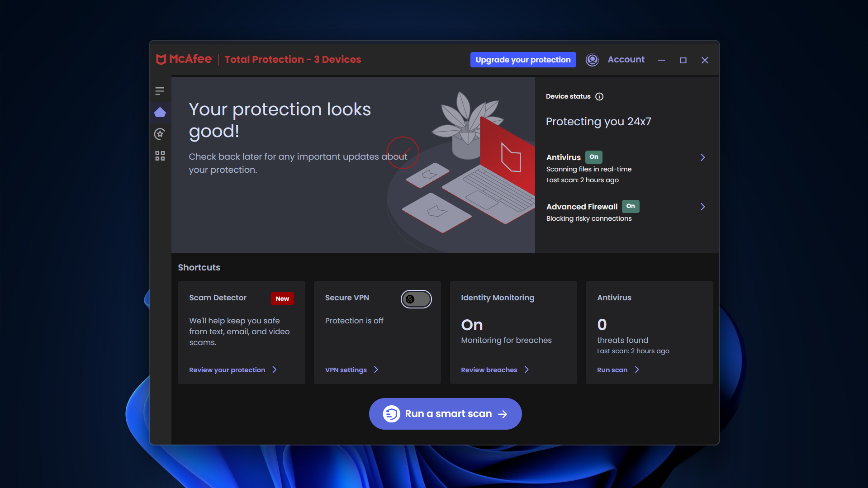868x488 pixels.
Task: Click the Advanced Firewall label
Action: [x=582, y=207]
